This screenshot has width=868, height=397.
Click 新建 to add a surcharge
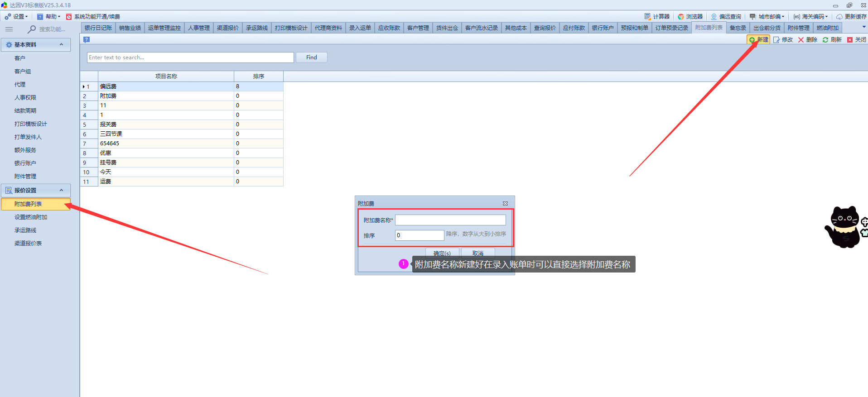tap(758, 40)
